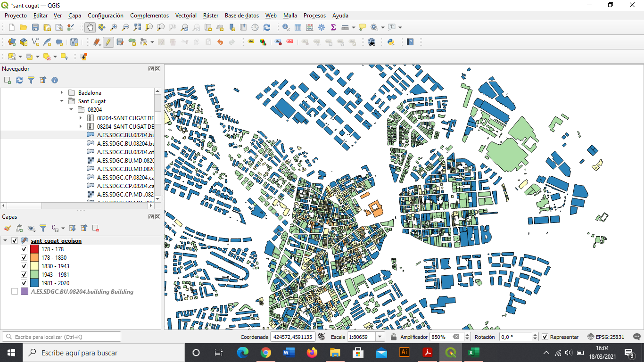Click the Refresh map icon
The height and width of the screenshot is (362, 644).
[267, 27]
